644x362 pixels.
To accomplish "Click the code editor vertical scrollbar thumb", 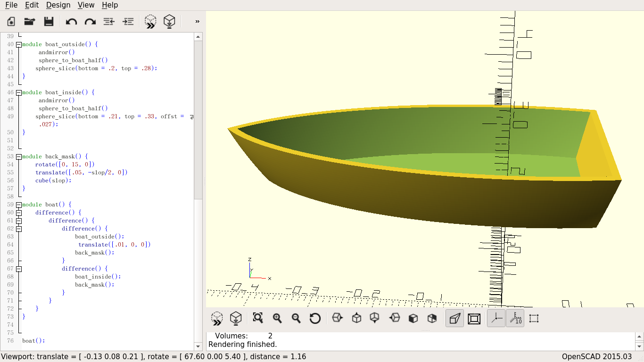I will click(198, 120).
